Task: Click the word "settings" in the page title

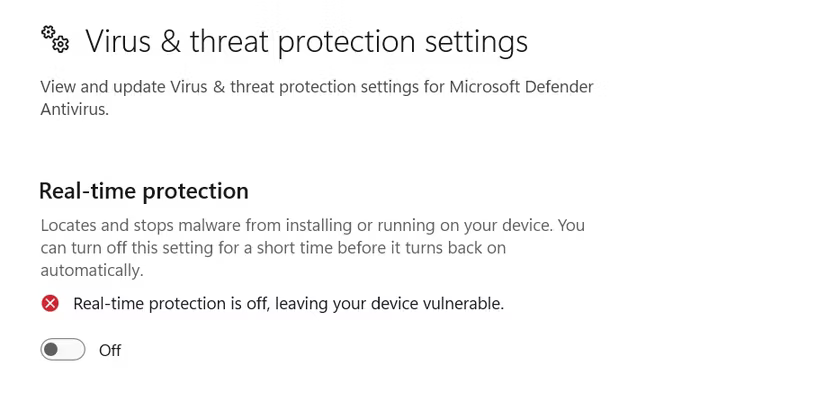Action: pyautogui.click(x=476, y=43)
